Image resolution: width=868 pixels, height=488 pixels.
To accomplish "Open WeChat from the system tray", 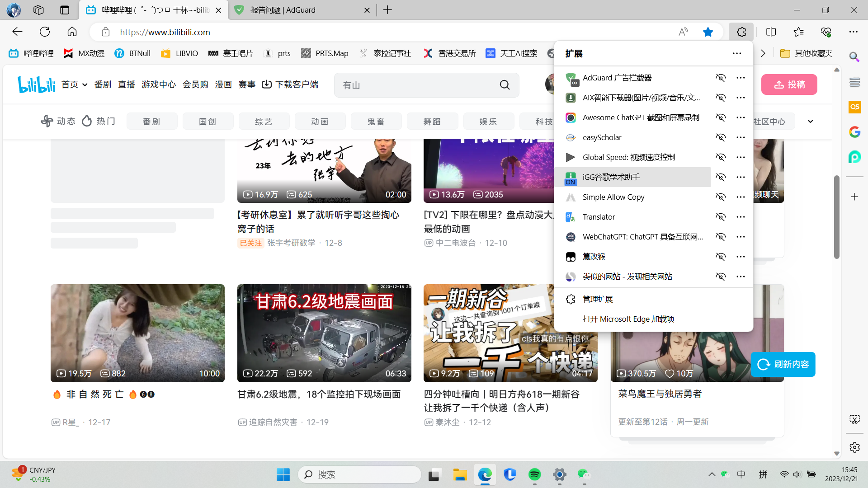I will 584,475.
